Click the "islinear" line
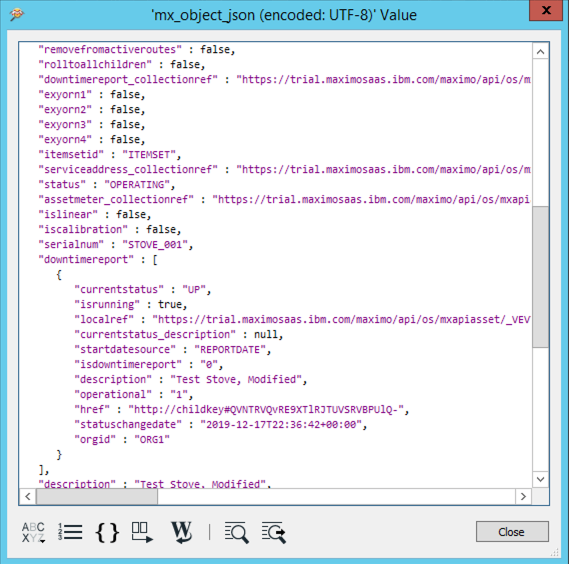The image size is (569, 564). (95, 214)
